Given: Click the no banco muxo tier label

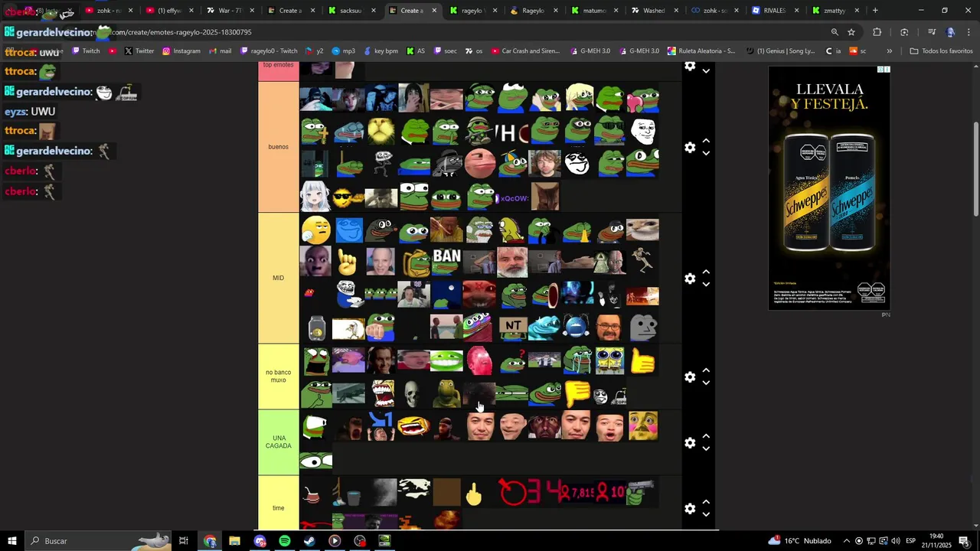Looking at the screenshot, I should tap(278, 376).
